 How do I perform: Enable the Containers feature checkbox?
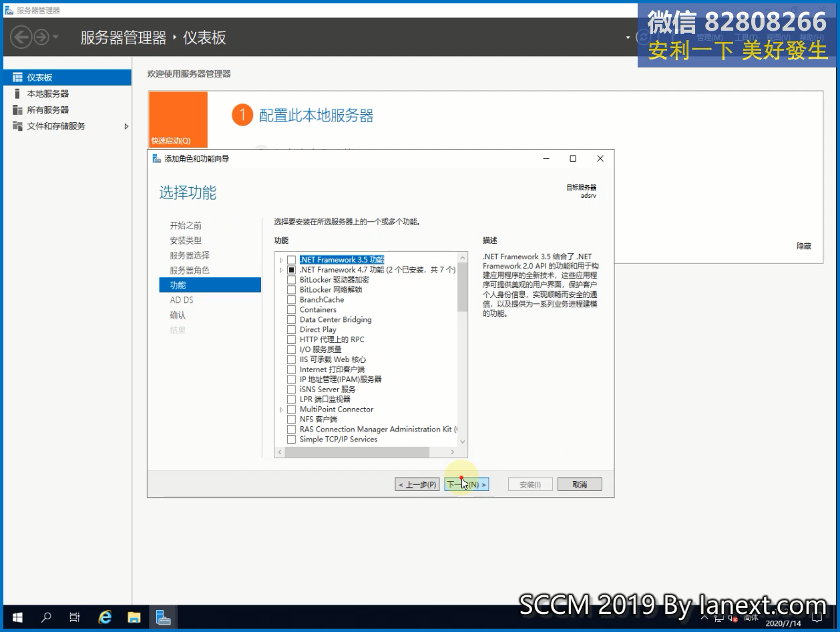[x=291, y=310]
